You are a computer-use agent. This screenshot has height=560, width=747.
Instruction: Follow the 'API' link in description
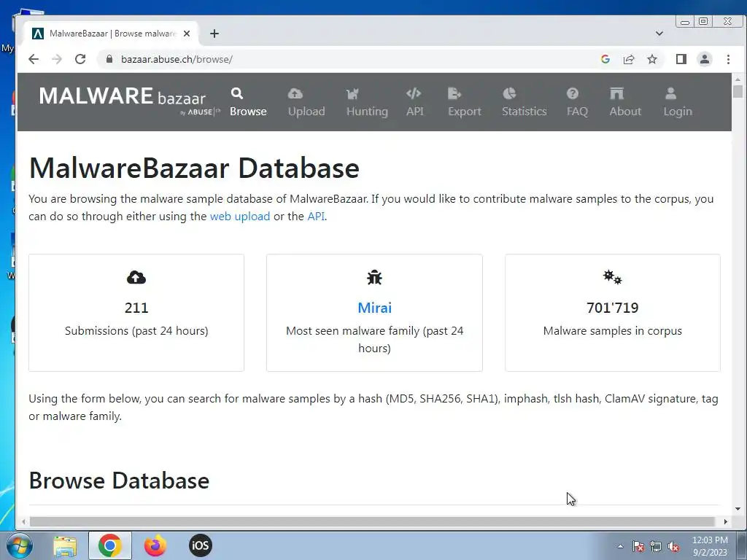(x=316, y=216)
